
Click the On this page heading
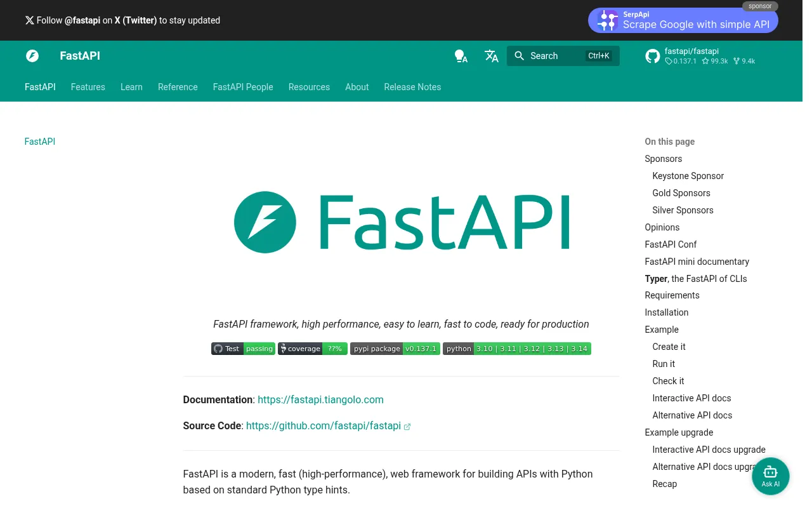(x=670, y=142)
